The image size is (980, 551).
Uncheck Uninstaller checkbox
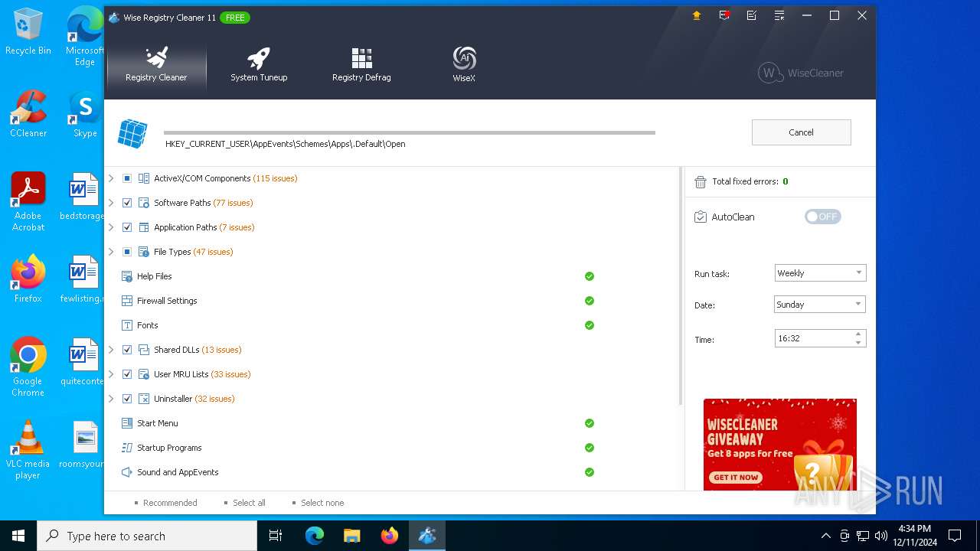(127, 399)
